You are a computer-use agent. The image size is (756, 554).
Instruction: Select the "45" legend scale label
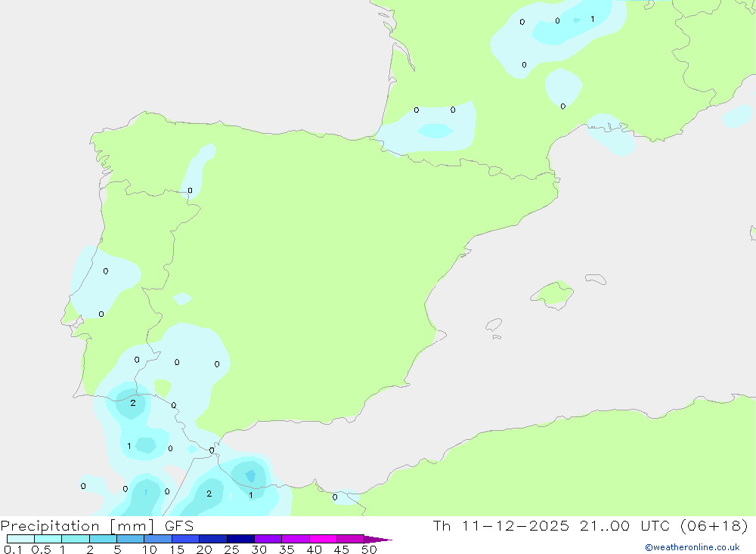pyautogui.click(x=342, y=549)
